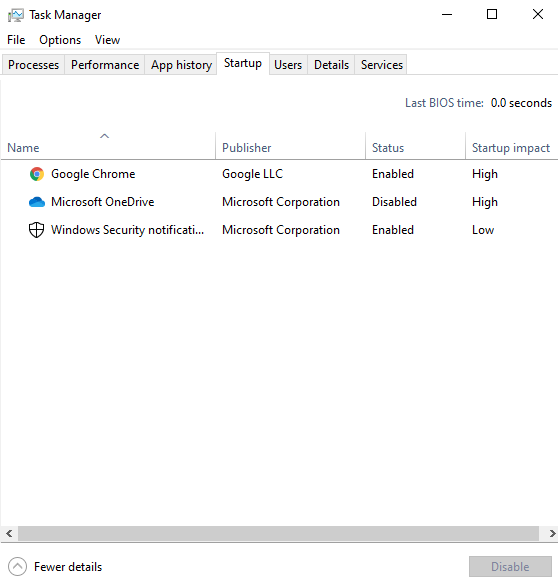Click the Google Chrome icon in startup list
558x579 pixels.
(x=37, y=174)
